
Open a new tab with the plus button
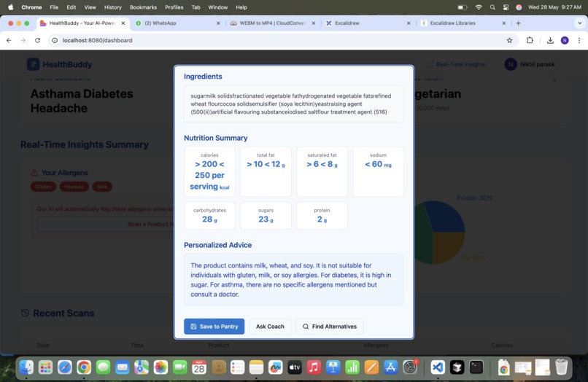tap(518, 23)
